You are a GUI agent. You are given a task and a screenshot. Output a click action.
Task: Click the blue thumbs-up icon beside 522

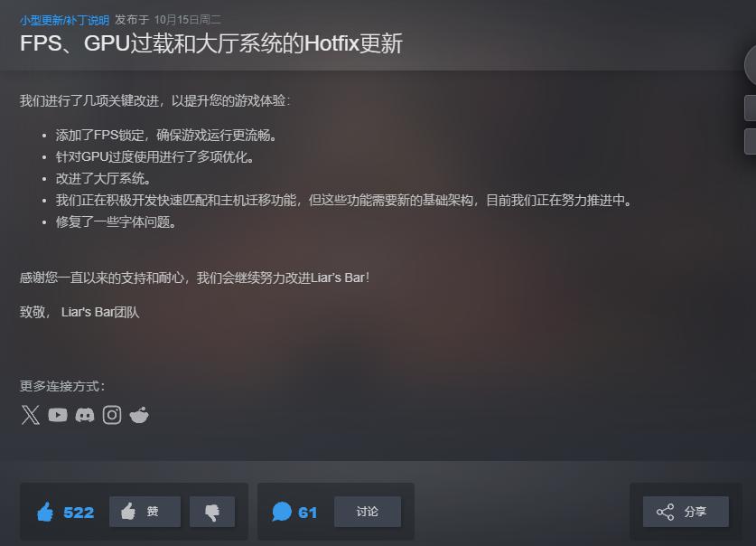[x=45, y=512]
